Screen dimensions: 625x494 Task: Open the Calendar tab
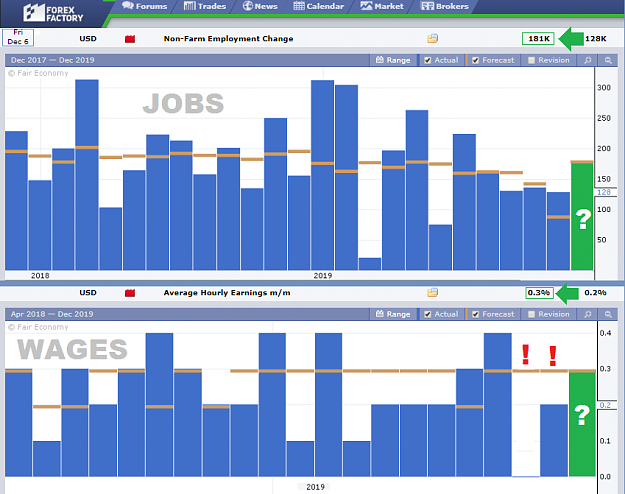(x=318, y=6)
